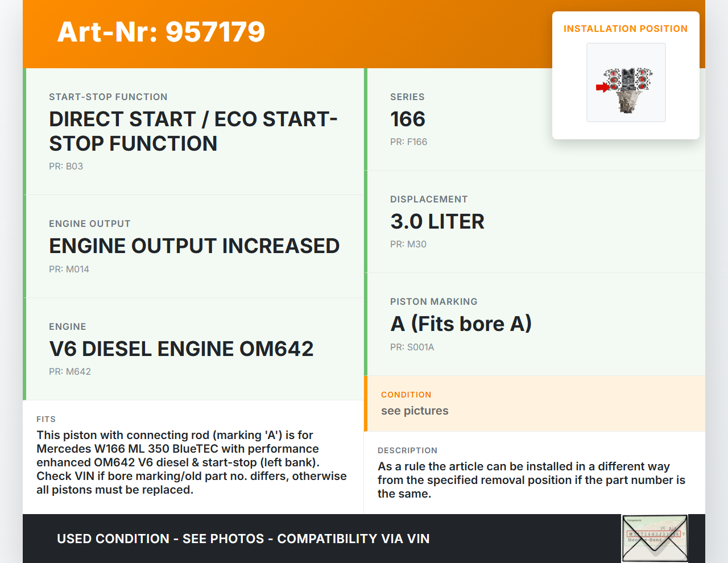Click the FITS description paragraph
Viewport: 728px width, 563px height.
point(191,462)
